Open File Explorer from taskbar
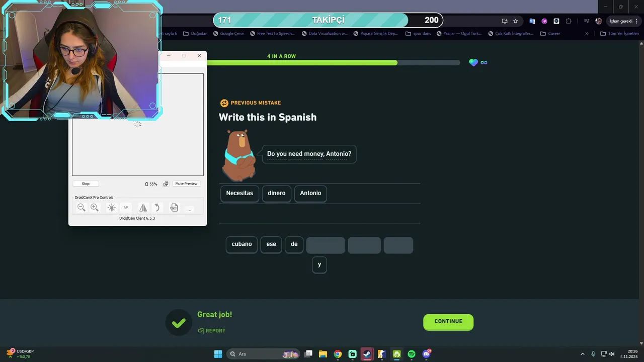This screenshot has height=362, width=644. coord(323,354)
